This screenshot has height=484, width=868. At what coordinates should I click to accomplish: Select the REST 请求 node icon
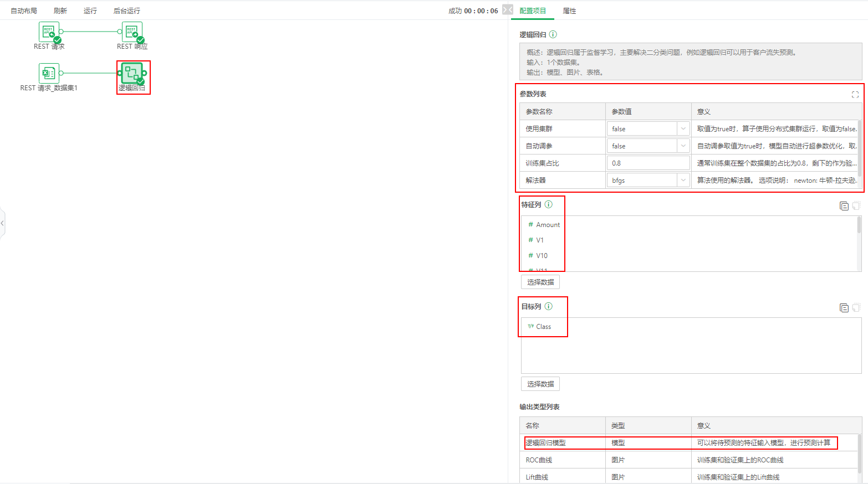49,32
